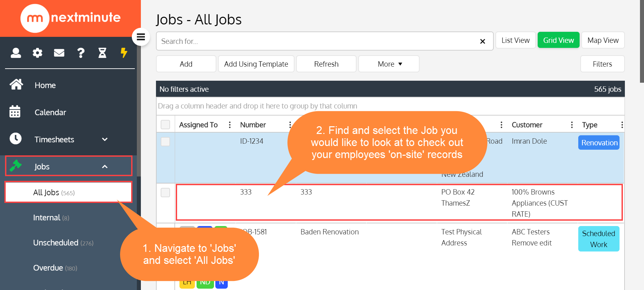Viewport: 644px width, 290px height.
Task: Open Number column options menu
Action: coord(290,125)
